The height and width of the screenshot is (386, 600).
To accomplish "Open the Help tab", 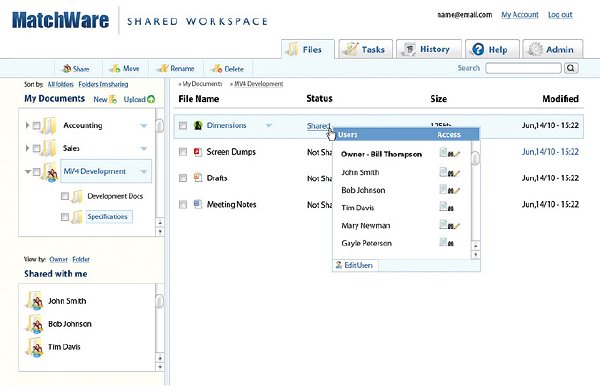I will [x=492, y=49].
